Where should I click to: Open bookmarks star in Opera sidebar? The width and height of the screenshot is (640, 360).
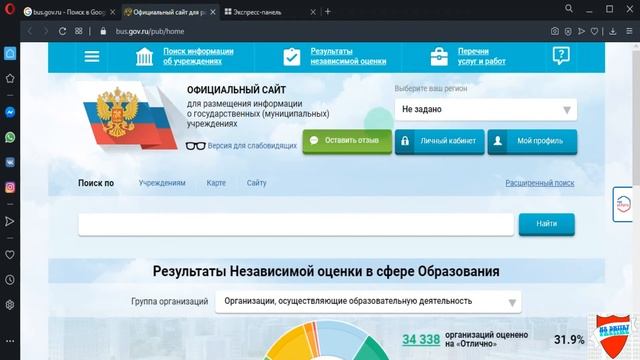10,78
